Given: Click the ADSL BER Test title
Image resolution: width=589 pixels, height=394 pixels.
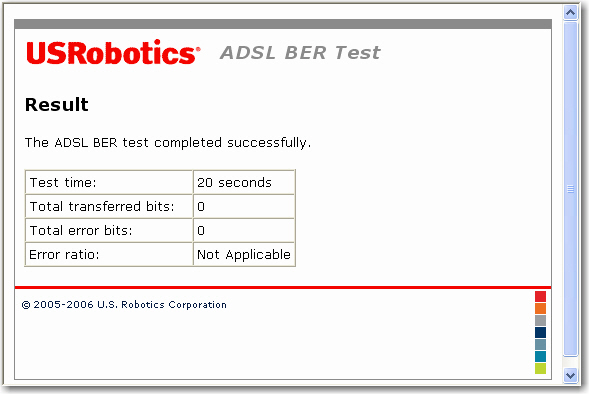Looking at the screenshot, I should [300, 53].
